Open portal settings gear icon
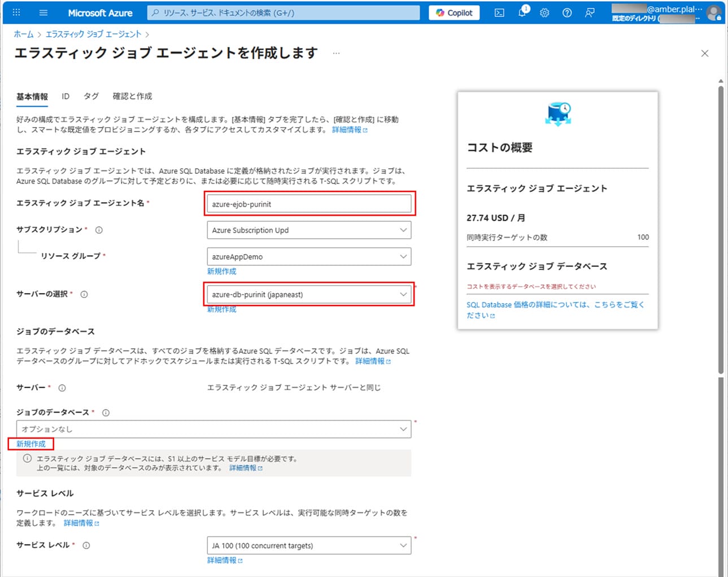 pos(544,12)
